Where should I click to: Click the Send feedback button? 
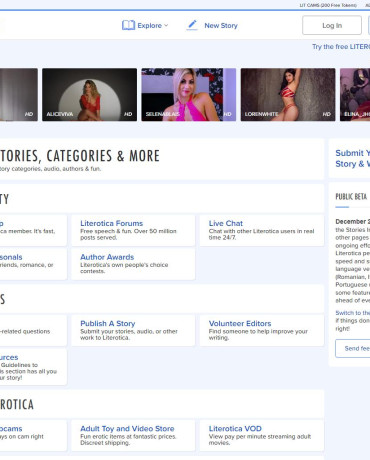click(353, 348)
